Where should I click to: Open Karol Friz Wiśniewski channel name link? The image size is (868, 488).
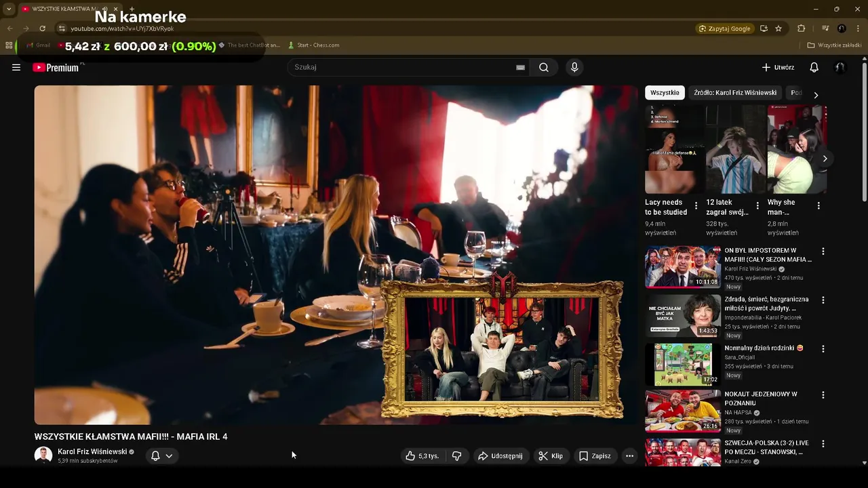(x=92, y=451)
